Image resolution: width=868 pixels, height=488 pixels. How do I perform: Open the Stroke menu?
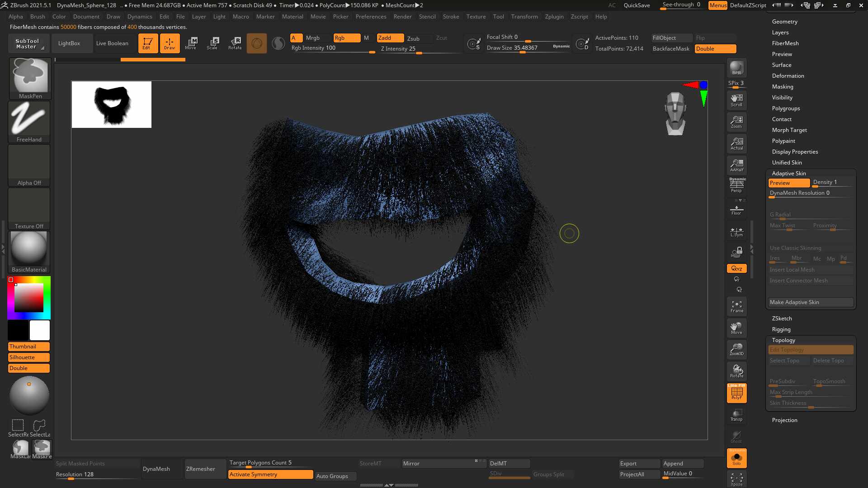click(x=451, y=17)
